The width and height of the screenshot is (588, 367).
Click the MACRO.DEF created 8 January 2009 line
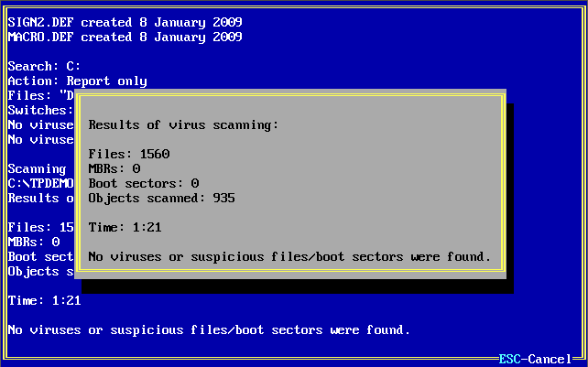[125, 37]
